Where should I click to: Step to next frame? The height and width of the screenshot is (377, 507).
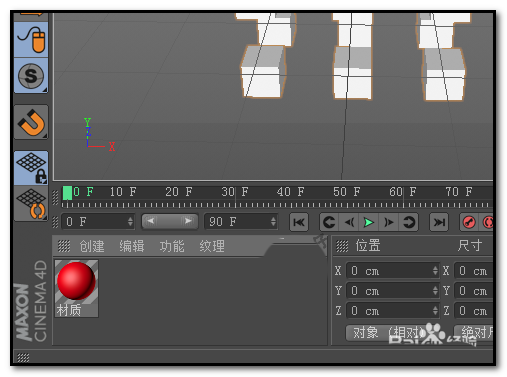pos(388,222)
